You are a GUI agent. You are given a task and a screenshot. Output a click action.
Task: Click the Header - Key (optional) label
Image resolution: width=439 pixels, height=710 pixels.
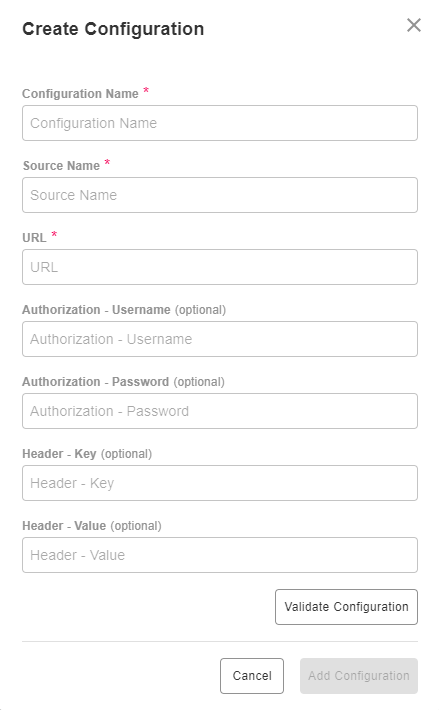click(87, 454)
